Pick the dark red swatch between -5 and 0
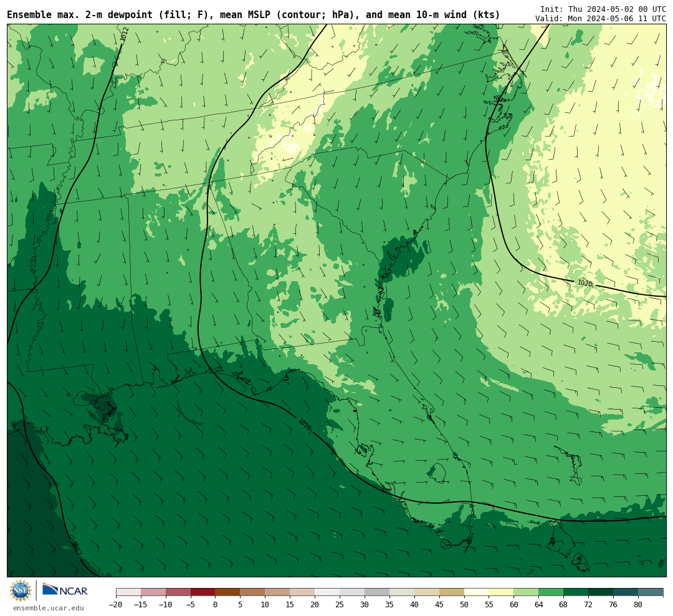This screenshot has height=616, width=673. click(203, 592)
